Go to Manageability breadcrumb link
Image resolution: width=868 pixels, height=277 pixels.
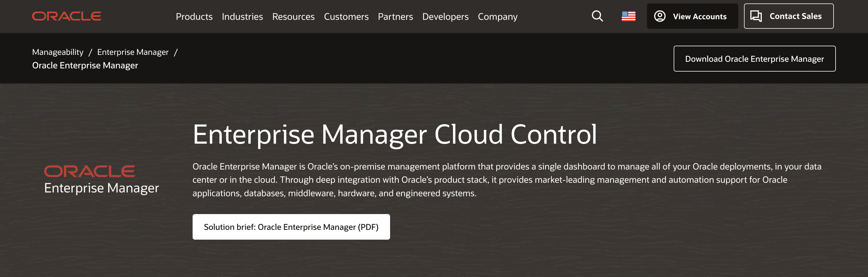click(58, 52)
